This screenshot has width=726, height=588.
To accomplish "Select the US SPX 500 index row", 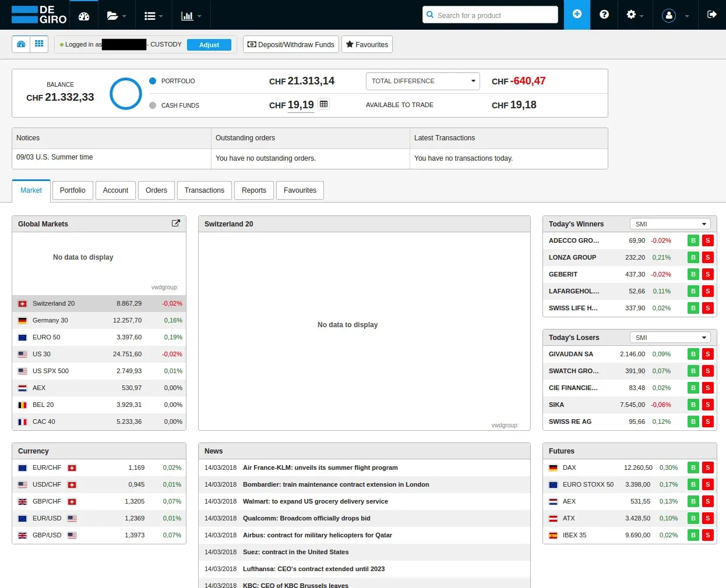I will (99, 371).
